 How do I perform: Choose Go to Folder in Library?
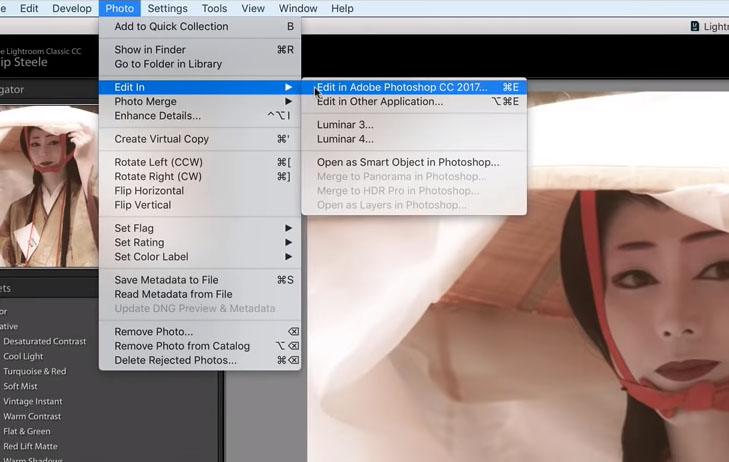tap(200, 64)
